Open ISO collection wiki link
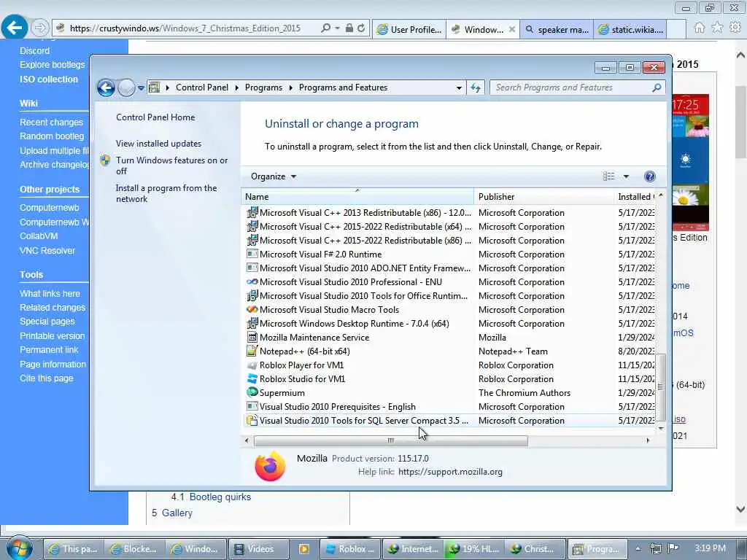This screenshot has height=560, width=747. point(49,79)
